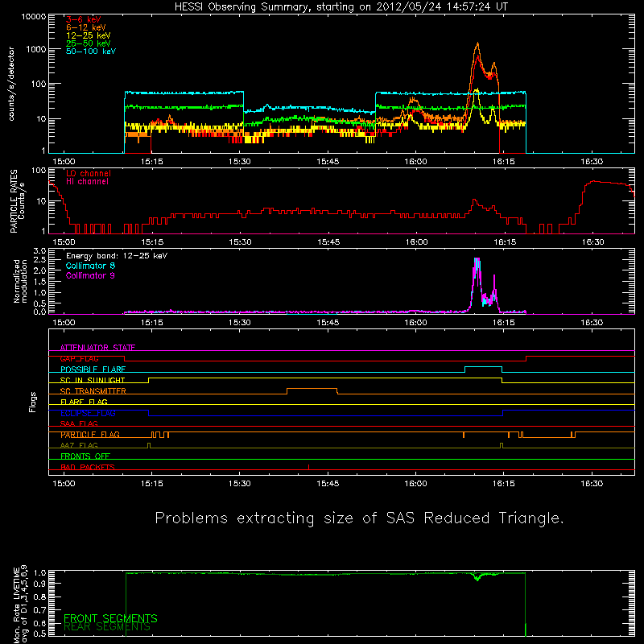Select the POSSIBLE_FLARE flag label
644x644 pixels.
(x=93, y=369)
